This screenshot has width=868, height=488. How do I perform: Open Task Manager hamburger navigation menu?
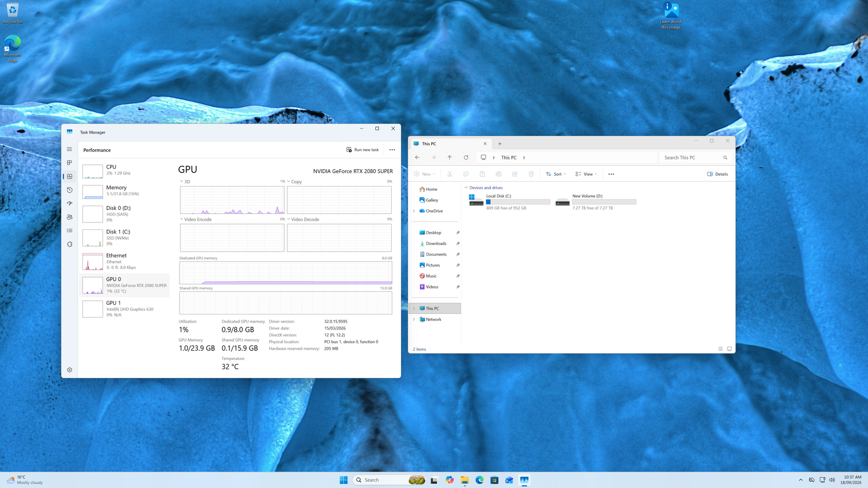pos(69,149)
